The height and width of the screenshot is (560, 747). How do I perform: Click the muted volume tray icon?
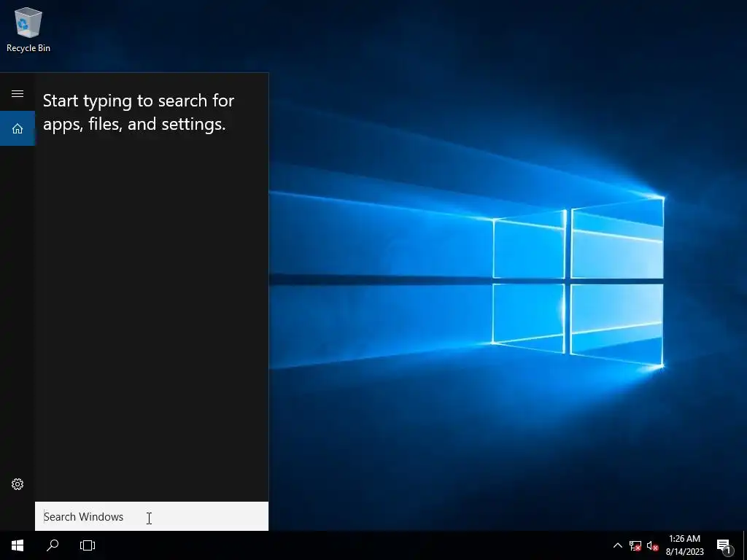click(652, 545)
